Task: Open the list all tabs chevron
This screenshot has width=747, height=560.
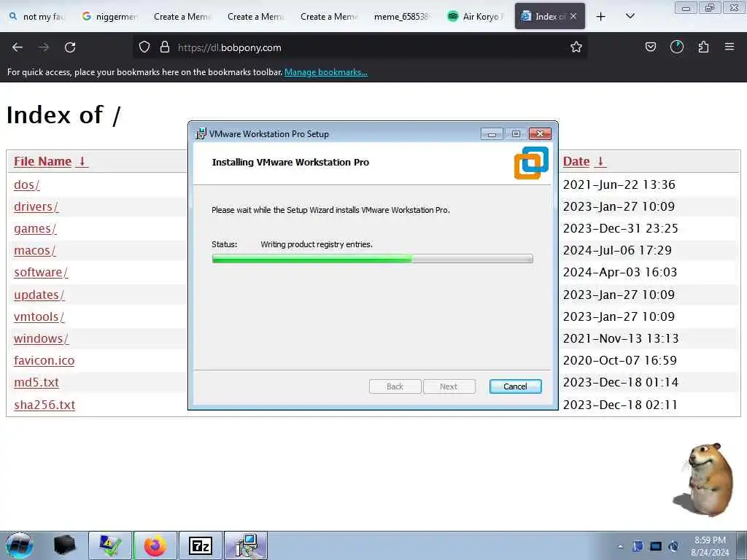Action: tap(630, 16)
